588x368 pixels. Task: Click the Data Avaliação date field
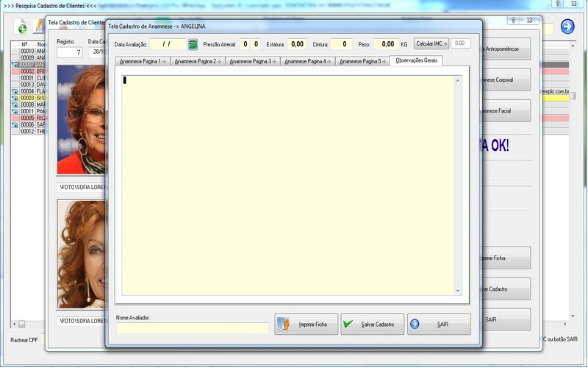(x=168, y=44)
